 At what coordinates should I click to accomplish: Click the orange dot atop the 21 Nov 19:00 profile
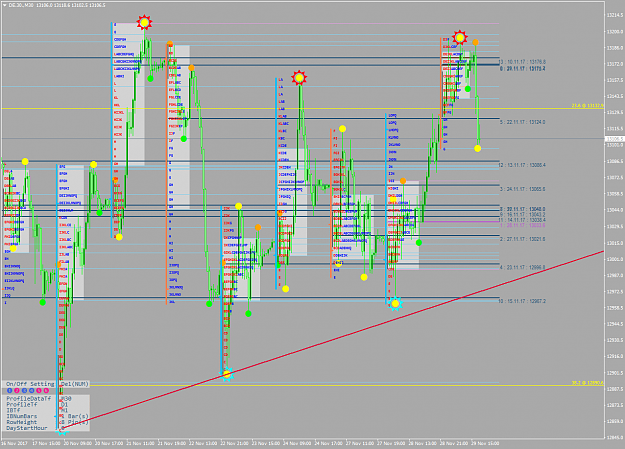(170, 43)
